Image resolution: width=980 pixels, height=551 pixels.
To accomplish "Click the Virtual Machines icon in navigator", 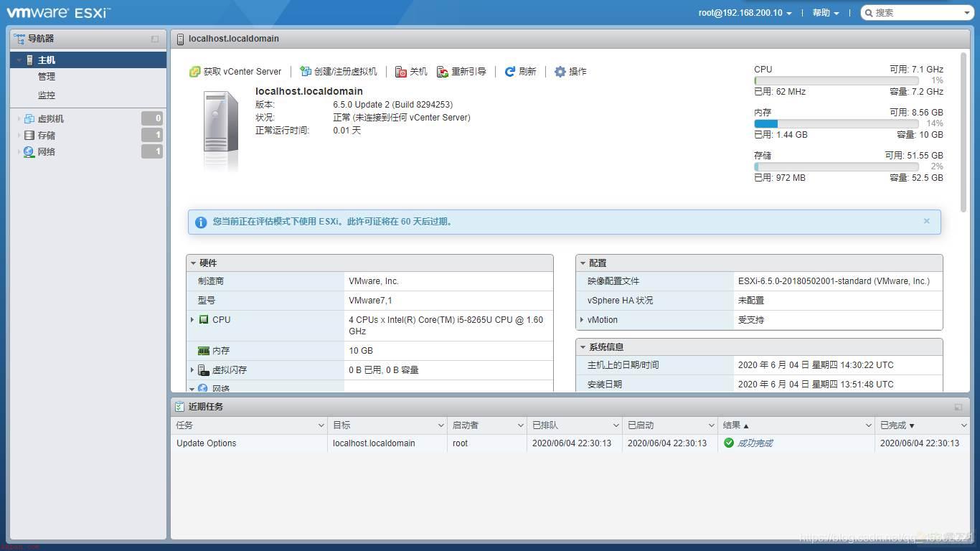I will [29, 119].
